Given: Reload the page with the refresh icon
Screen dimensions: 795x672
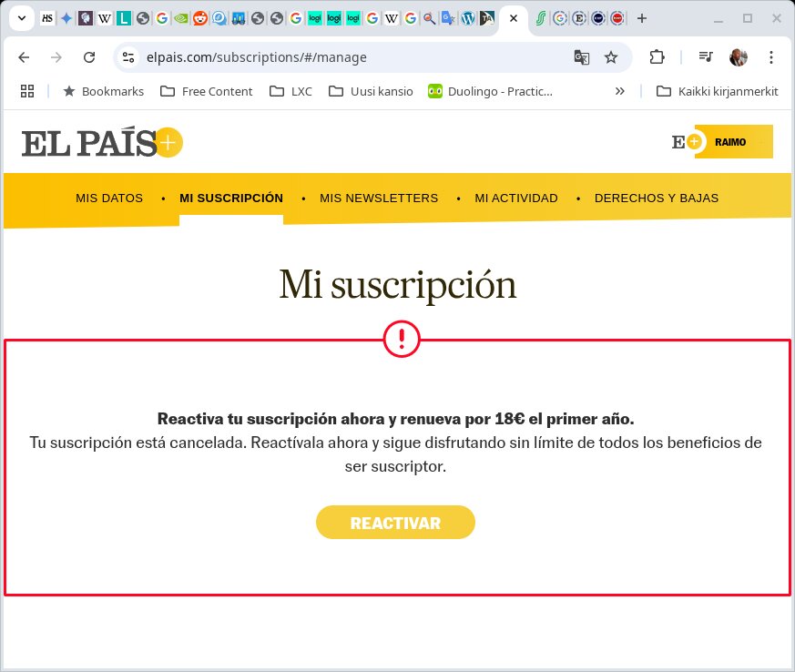Looking at the screenshot, I should click(x=89, y=57).
